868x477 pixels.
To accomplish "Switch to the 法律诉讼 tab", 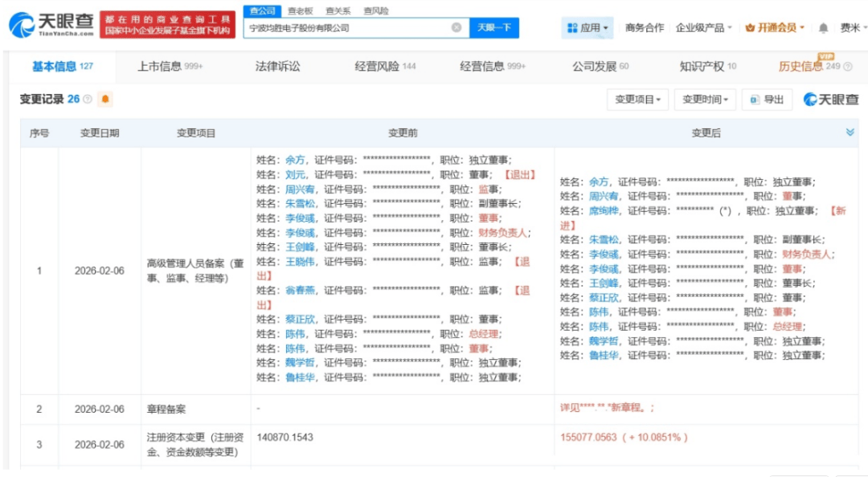I will click(277, 67).
